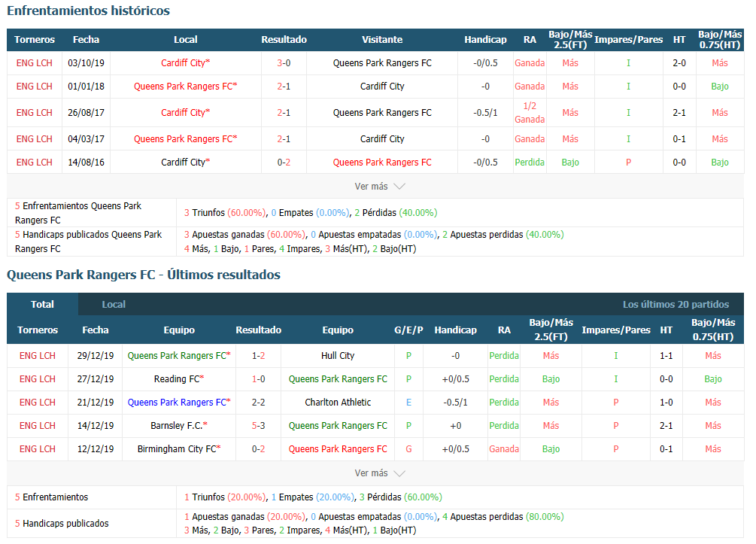Expand 'Ver más' under Últimos resultados
Image resolution: width=756 pixels, height=544 pixels.
379,473
